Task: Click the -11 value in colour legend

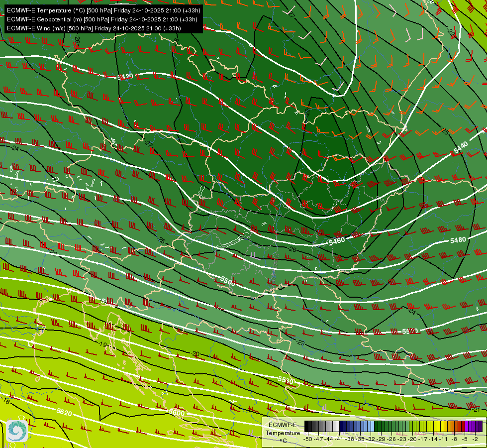Action: pos(444,439)
